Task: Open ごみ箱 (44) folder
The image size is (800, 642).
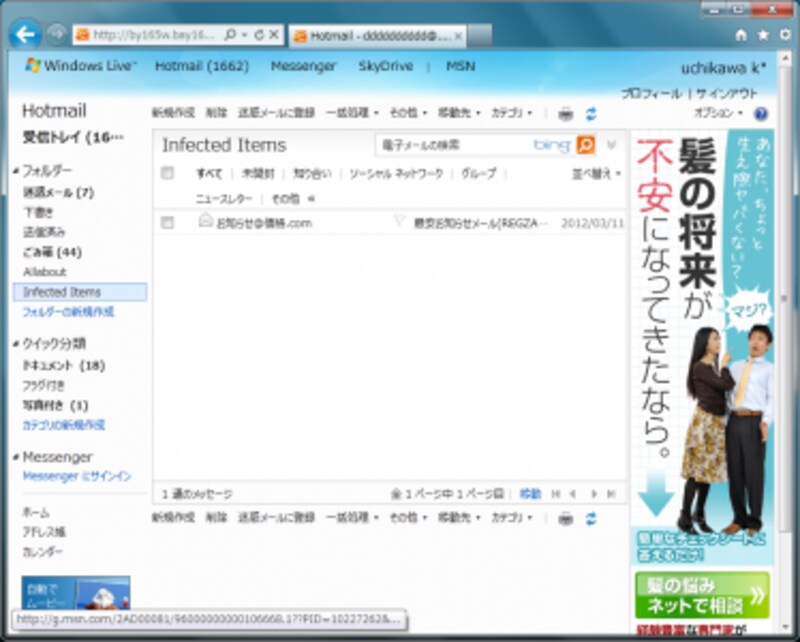Action: [52, 252]
